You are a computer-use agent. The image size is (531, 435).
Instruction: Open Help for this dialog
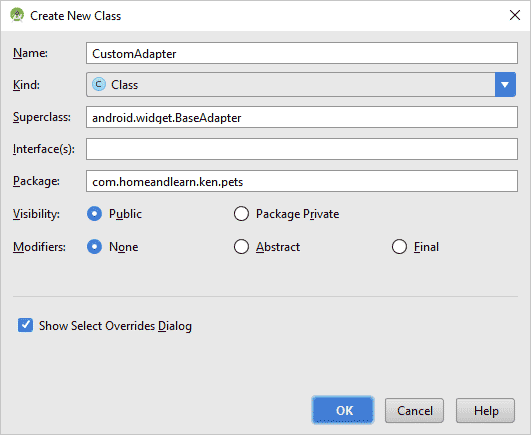(x=485, y=411)
